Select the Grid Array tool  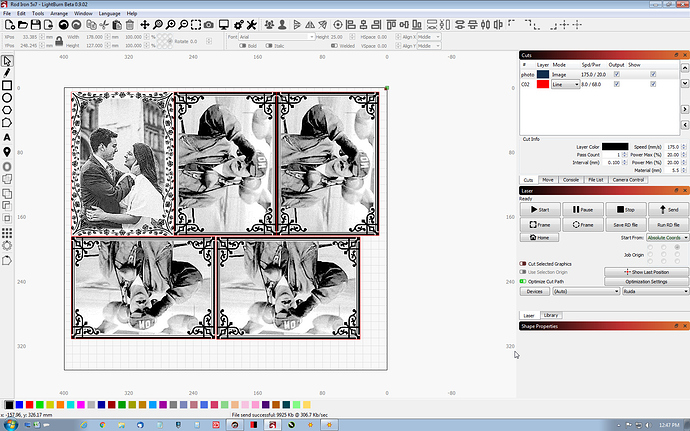click(x=7, y=232)
